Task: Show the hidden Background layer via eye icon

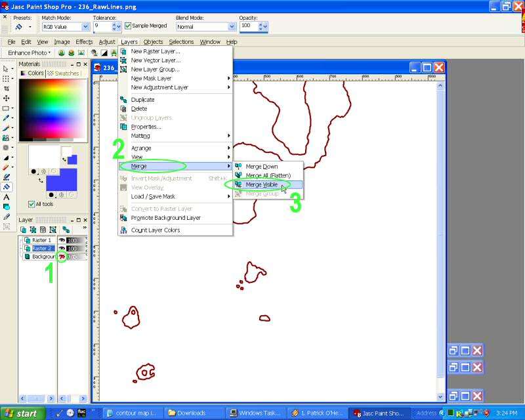Action: tap(62, 257)
